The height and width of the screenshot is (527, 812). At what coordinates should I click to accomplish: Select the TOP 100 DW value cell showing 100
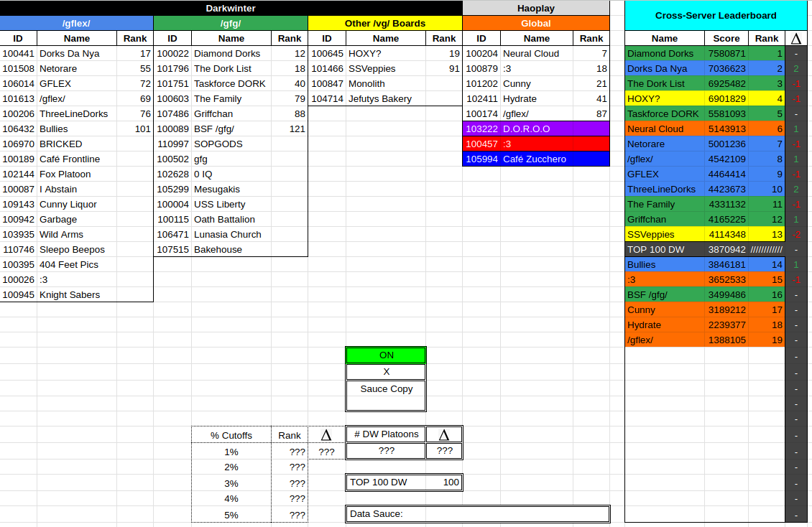(444, 482)
